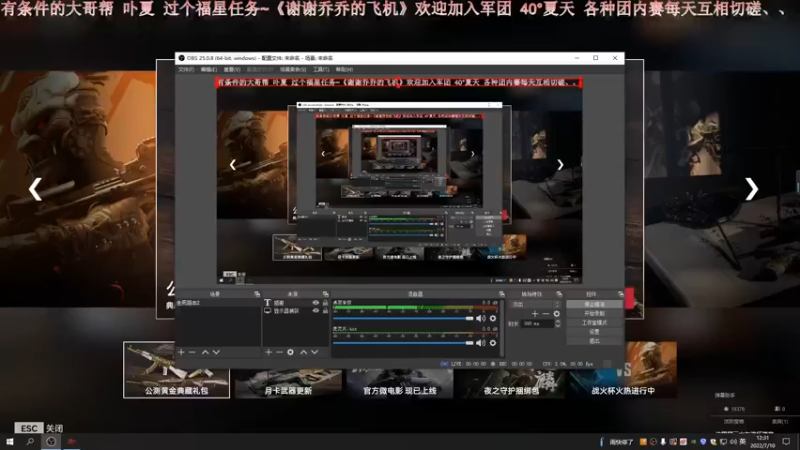Click the 开始录制 button
The width and height of the screenshot is (800, 450).
pos(594,313)
